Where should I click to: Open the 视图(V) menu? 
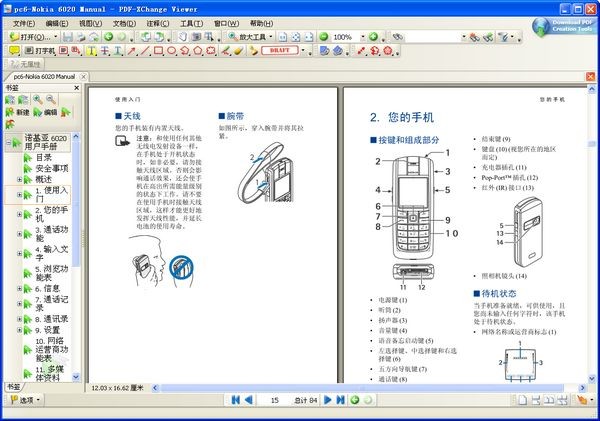click(x=90, y=24)
